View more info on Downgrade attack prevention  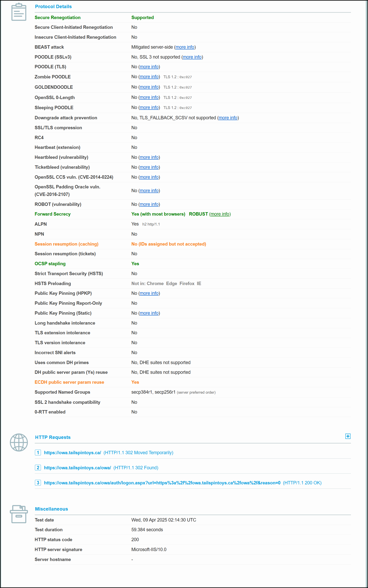click(x=228, y=118)
